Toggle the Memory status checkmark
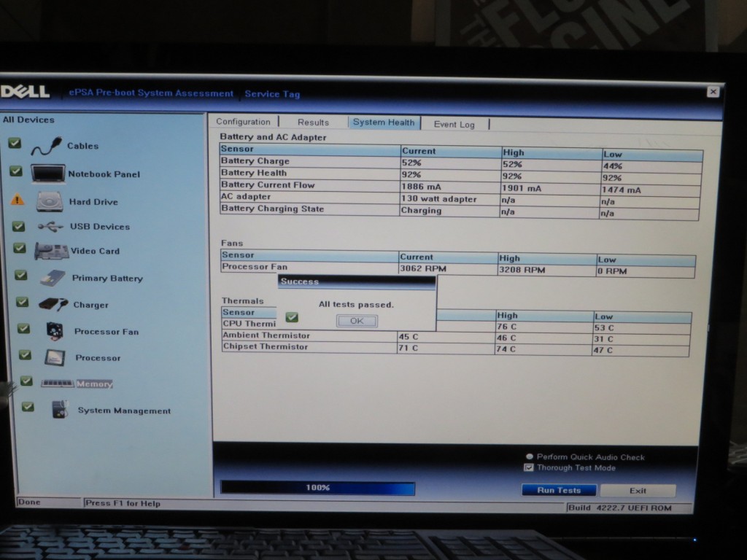This screenshot has width=747, height=560. pos(27,381)
